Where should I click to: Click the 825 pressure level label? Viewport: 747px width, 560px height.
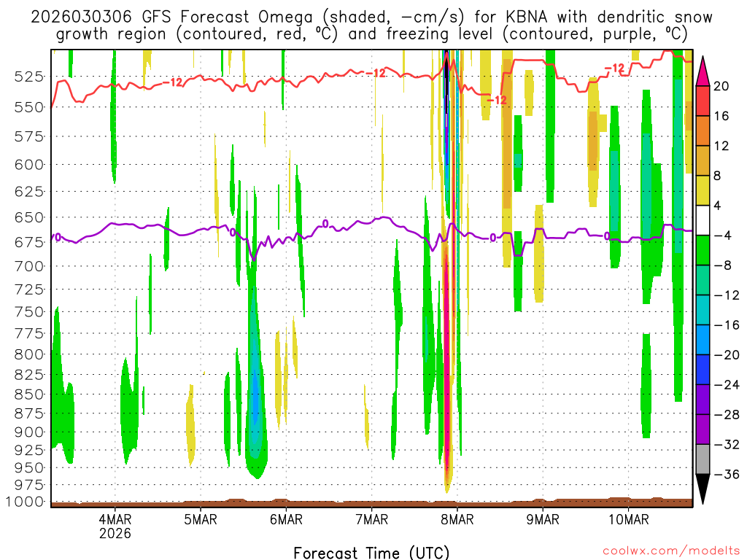[x=28, y=375]
